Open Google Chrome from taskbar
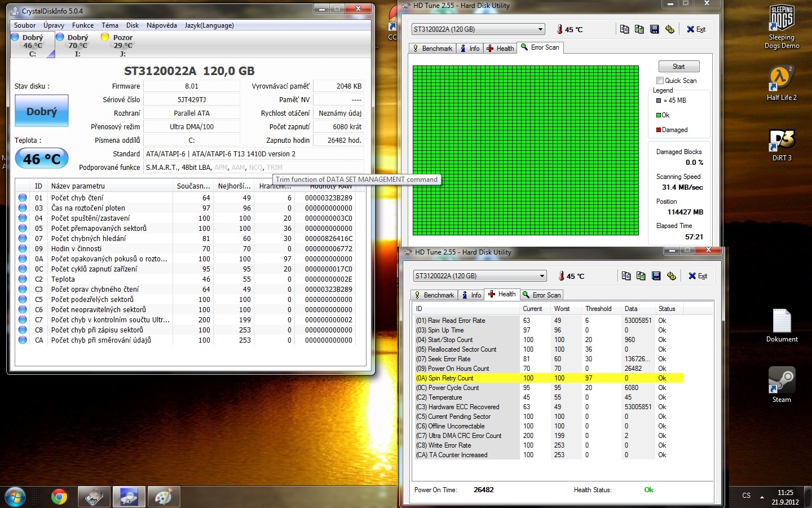 (59, 497)
